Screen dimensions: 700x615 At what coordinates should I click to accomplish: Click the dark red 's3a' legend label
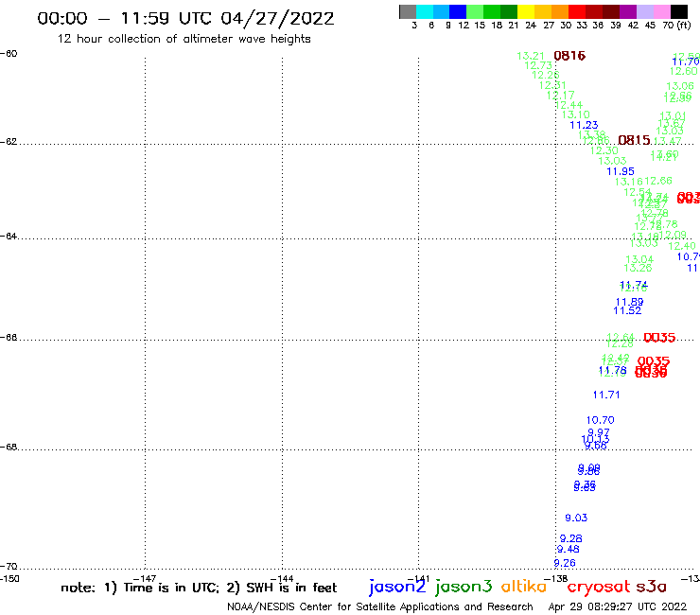[x=651, y=587]
